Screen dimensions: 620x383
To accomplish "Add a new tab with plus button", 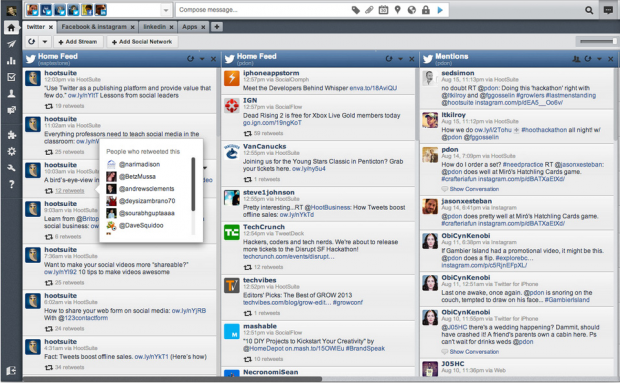I will pos(216,27).
